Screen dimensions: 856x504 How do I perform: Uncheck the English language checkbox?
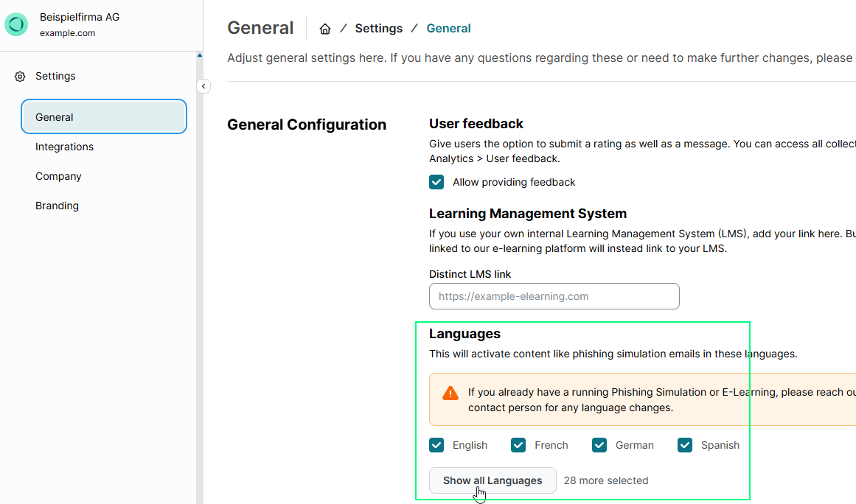[x=436, y=445]
